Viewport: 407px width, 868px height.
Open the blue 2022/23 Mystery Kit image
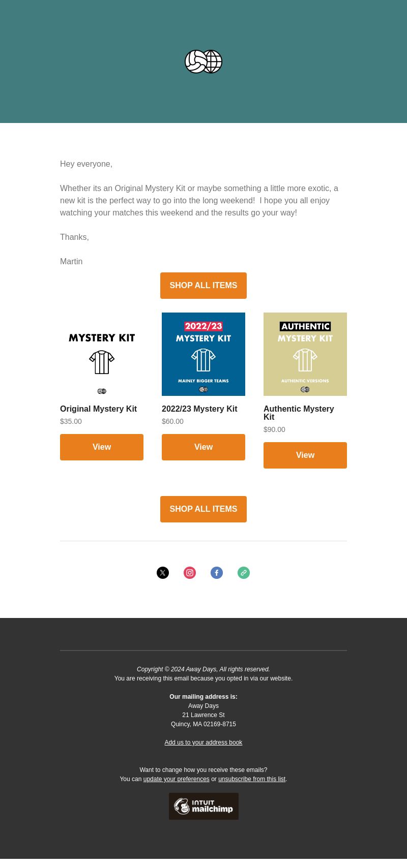[203, 354]
